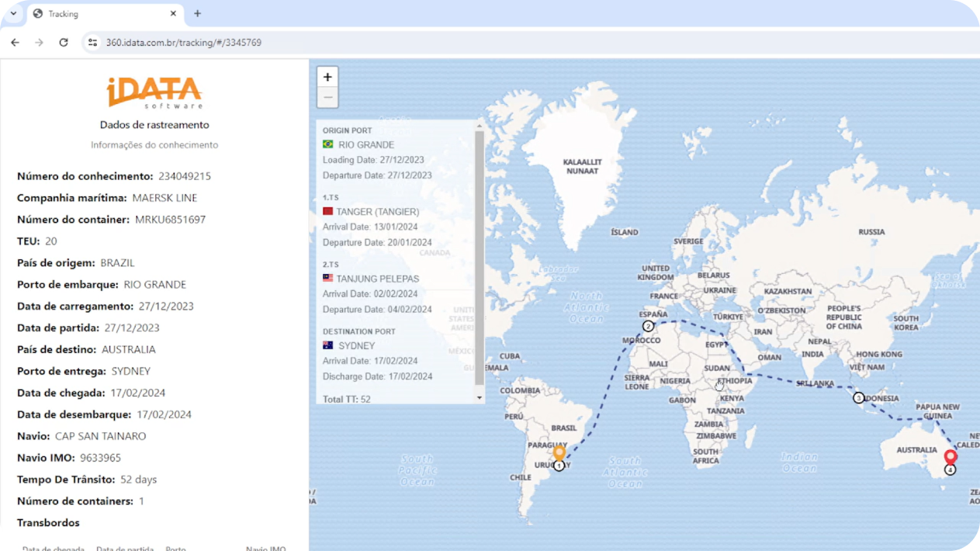Click container number MRKU6851697
Viewport: 980px width, 551px height.
170,220
